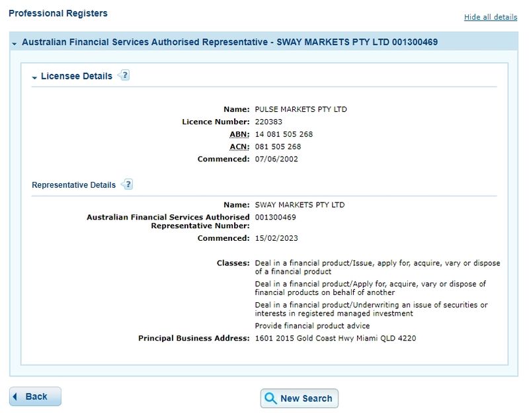Screen dimensions: 529x420
Task: Select ACN value 081 505 268
Action: [278, 147]
